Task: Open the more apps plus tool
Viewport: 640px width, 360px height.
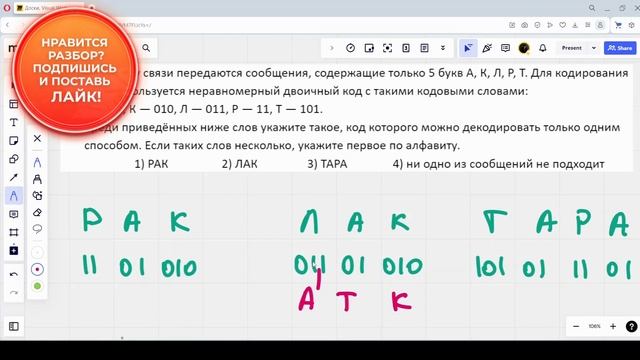Action: click(13, 251)
